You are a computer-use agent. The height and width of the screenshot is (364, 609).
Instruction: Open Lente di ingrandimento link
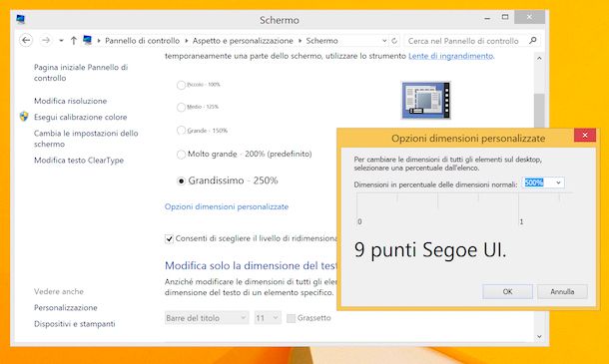451,56
